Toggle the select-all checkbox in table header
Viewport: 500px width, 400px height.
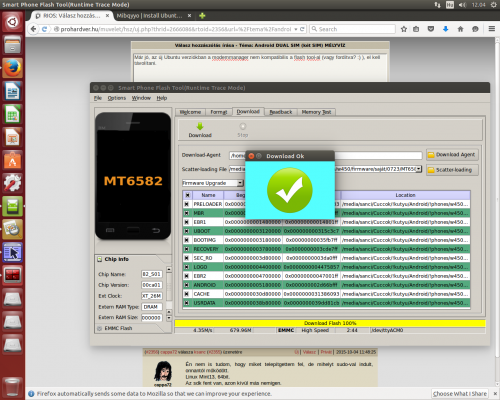point(187,195)
